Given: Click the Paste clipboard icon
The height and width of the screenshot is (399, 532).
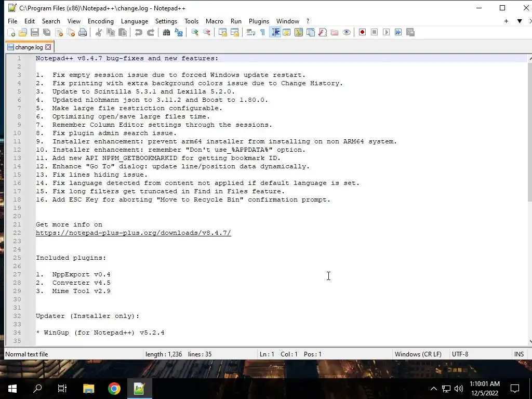Looking at the screenshot, I should coord(123,32).
